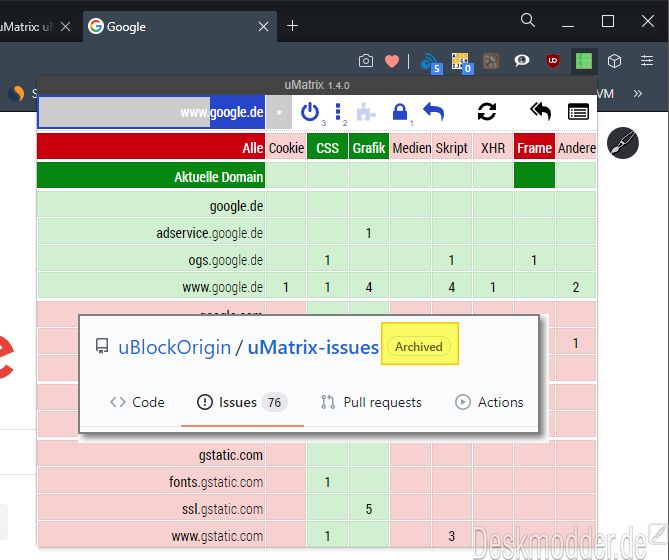Viewport: 669px width, 560px height.
Task: Toggle Skript cell for www.gstatic.com
Action: coord(451,535)
